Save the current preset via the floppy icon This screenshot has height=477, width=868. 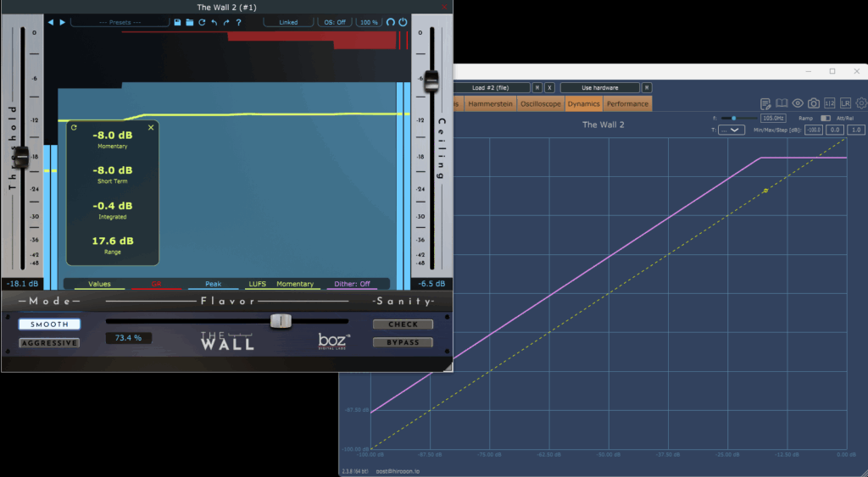tap(177, 22)
